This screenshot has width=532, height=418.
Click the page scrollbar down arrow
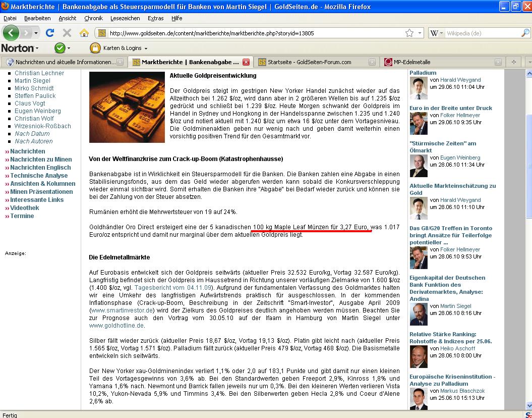tap(528, 406)
